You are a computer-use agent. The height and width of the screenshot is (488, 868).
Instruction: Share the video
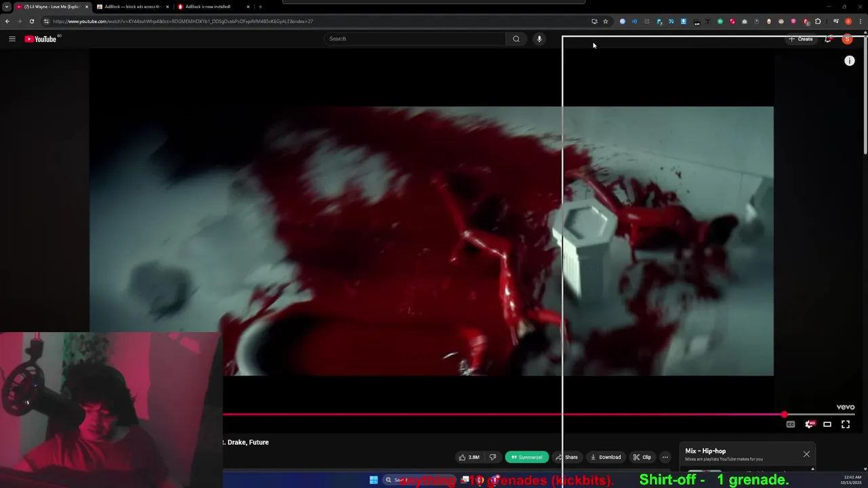pyautogui.click(x=567, y=457)
